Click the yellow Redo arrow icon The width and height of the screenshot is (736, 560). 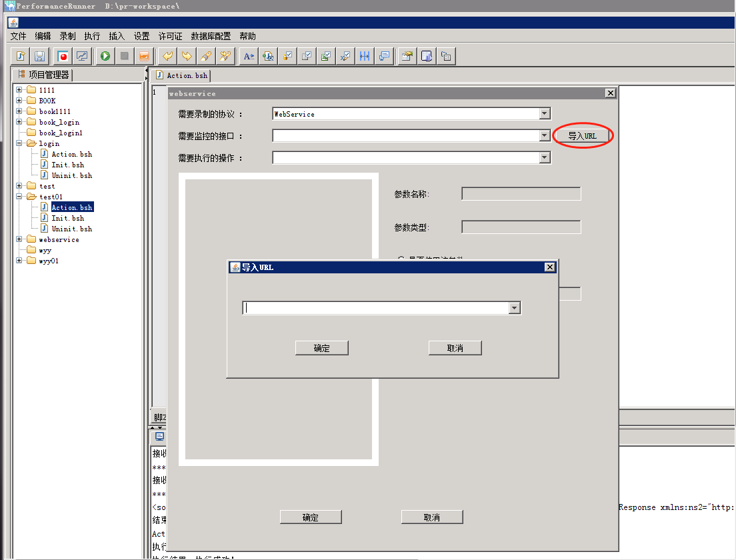[x=187, y=56]
